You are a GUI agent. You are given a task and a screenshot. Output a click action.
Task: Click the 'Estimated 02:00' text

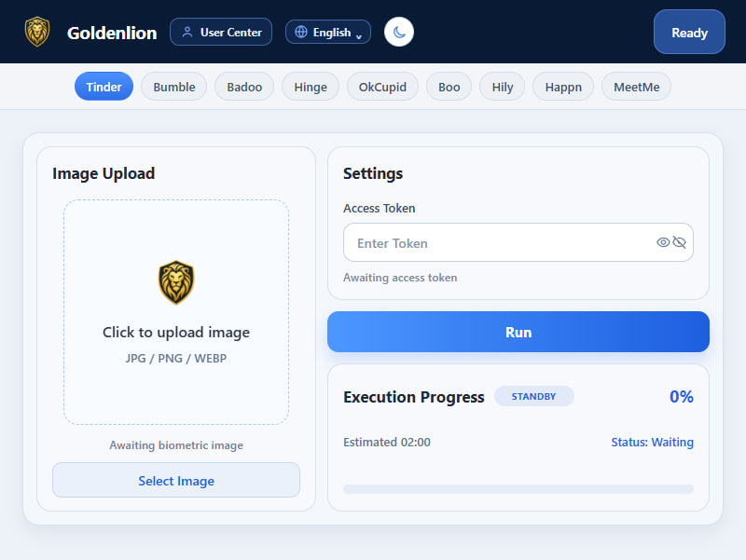(387, 442)
